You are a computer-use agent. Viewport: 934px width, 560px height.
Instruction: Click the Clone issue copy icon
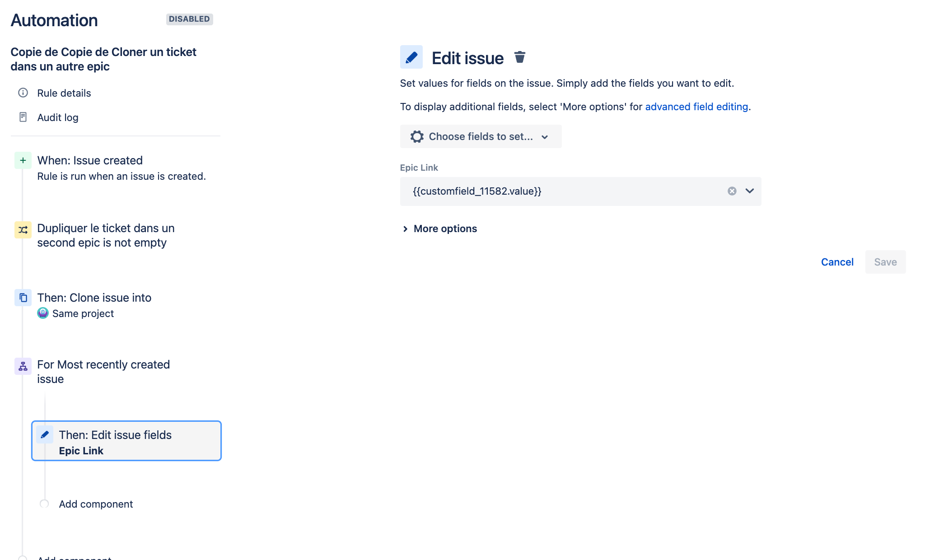tap(23, 298)
